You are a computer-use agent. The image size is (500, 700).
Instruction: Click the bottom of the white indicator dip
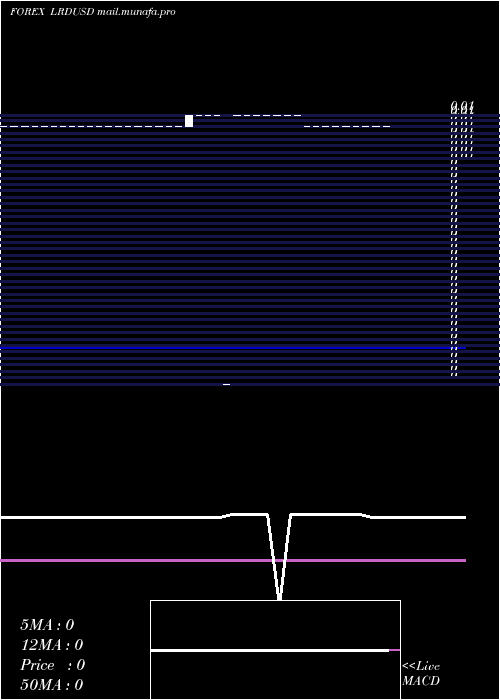[x=279, y=596]
